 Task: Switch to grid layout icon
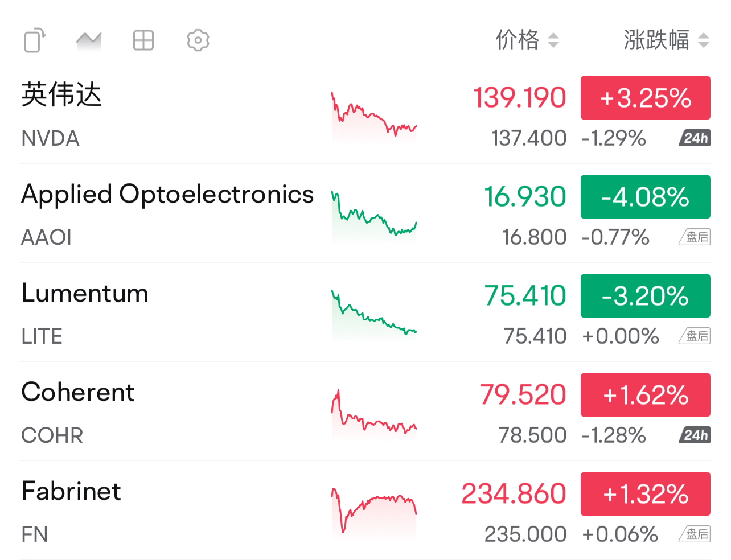143,40
